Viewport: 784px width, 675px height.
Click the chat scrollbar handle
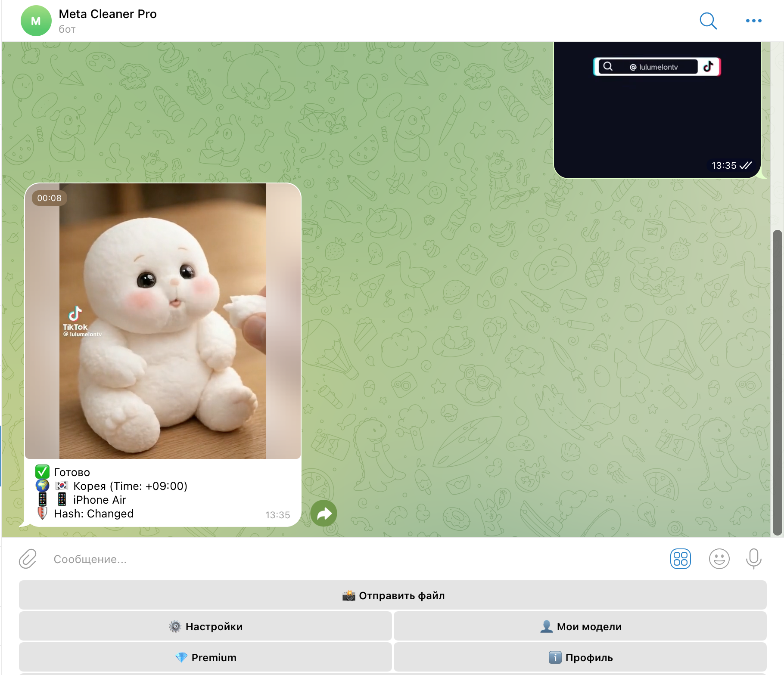click(x=777, y=382)
